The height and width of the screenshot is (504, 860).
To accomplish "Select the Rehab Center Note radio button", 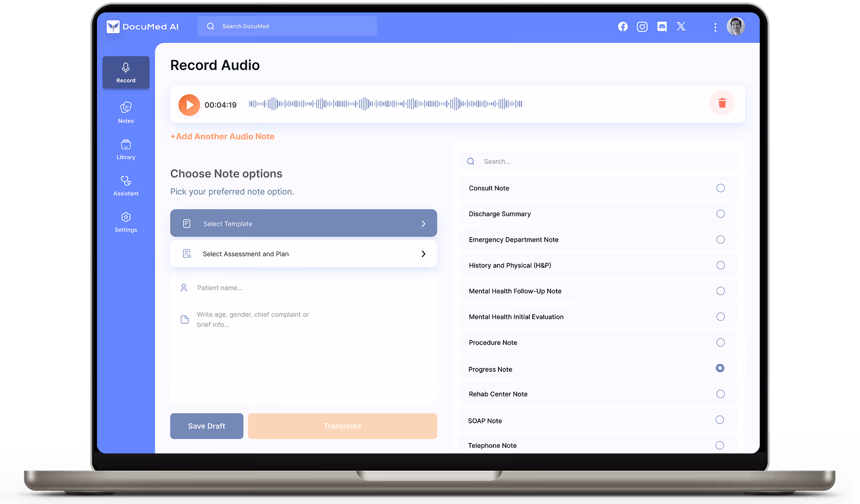I will [x=721, y=394].
